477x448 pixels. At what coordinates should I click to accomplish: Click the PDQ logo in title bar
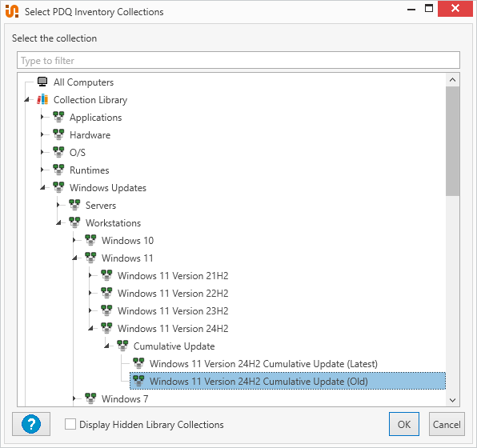(x=12, y=11)
